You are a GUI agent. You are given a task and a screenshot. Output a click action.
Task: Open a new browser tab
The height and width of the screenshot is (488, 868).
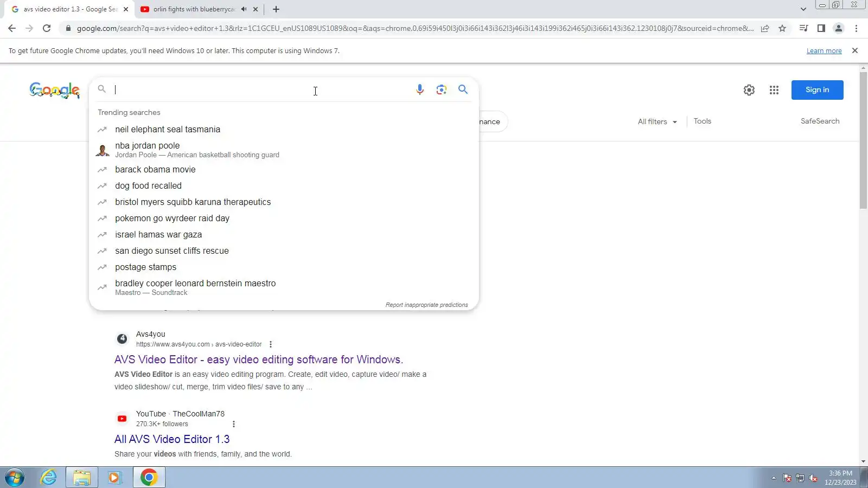[x=276, y=9]
